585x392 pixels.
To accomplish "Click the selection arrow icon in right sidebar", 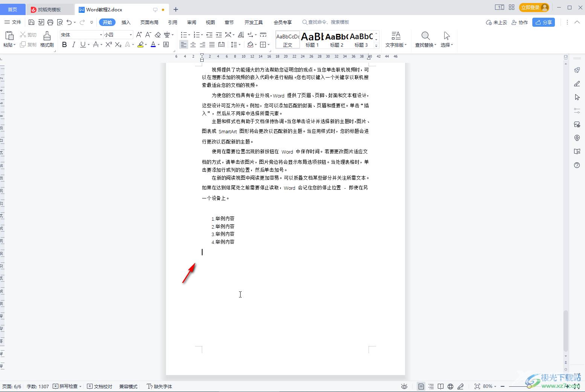I will click(577, 97).
